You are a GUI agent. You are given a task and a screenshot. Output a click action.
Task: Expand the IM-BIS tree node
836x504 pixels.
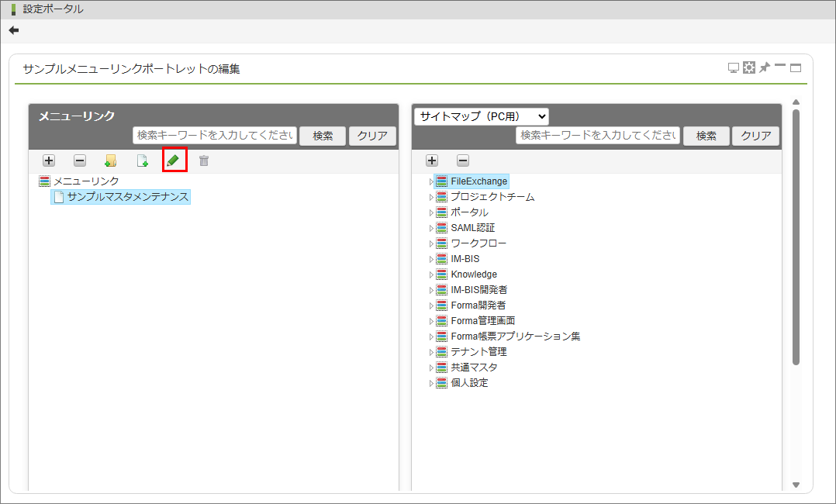(431, 259)
